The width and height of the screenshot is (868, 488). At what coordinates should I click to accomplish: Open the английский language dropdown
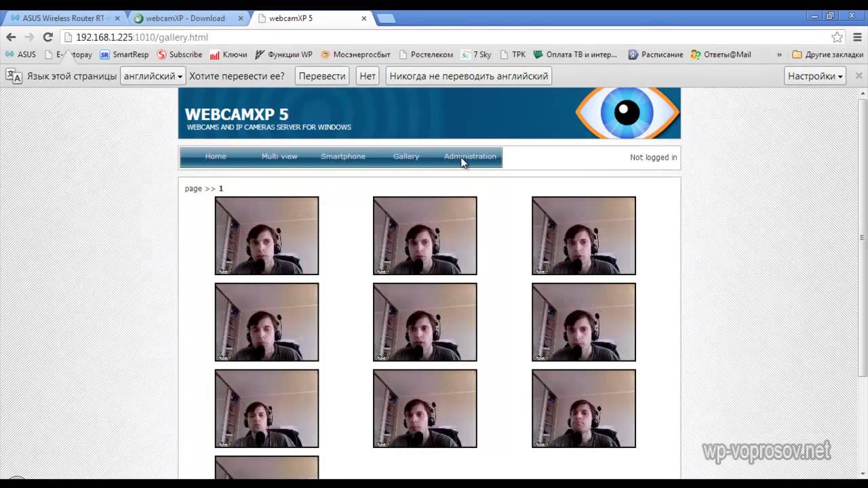tap(153, 76)
